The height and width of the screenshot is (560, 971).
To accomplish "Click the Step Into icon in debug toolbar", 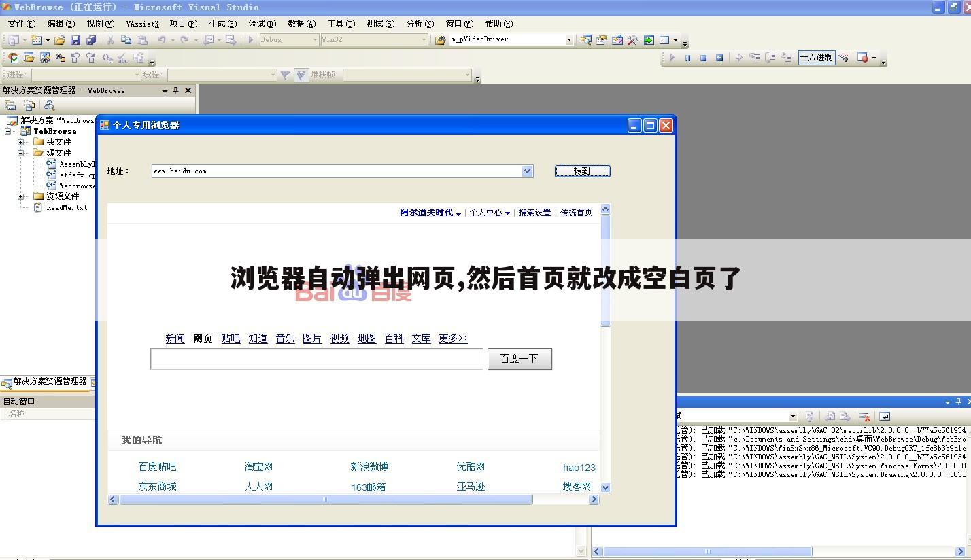I will (754, 58).
